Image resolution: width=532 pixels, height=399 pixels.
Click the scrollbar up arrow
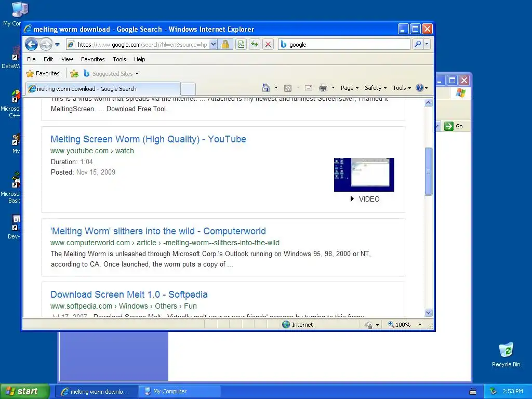coord(428,103)
